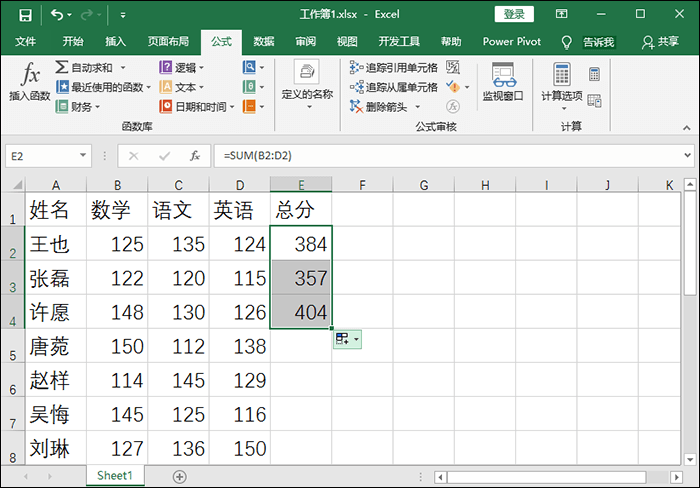The width and height of the screenshot is (700, 488).
Task: Click the 共享 share button
Action: 661,42
